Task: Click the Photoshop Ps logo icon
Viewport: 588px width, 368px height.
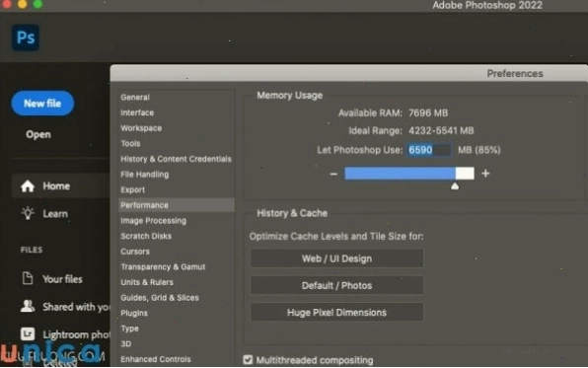Action: click(x=25, y=37)
